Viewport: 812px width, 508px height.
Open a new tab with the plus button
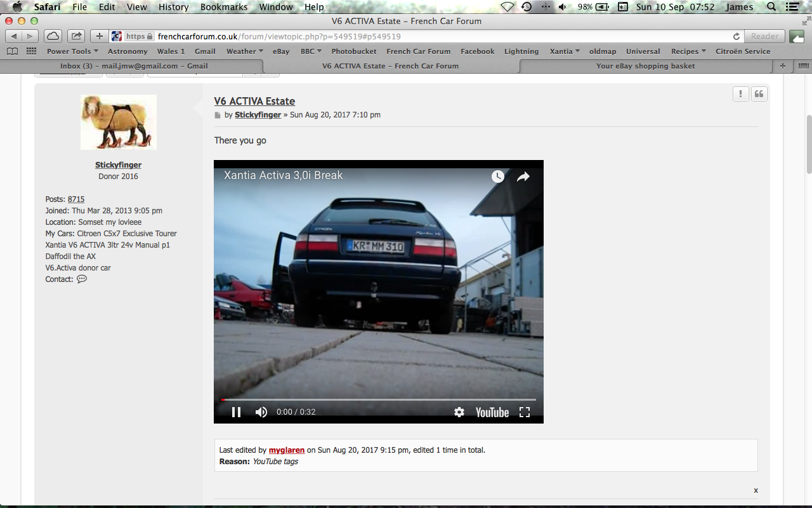point(783,66)
